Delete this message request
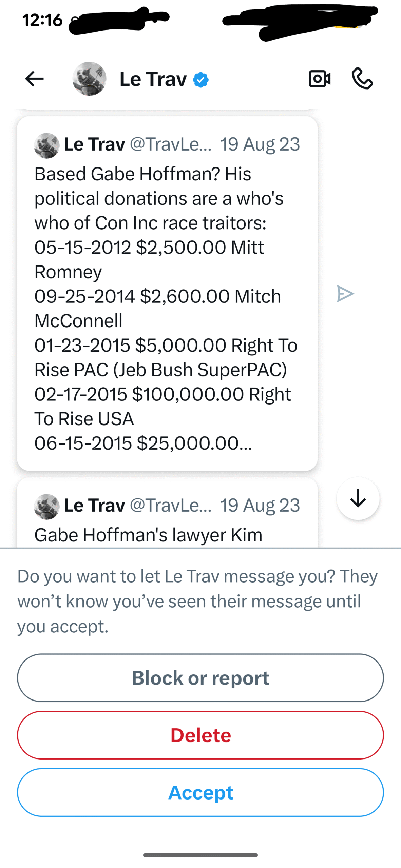 point(200,735)
